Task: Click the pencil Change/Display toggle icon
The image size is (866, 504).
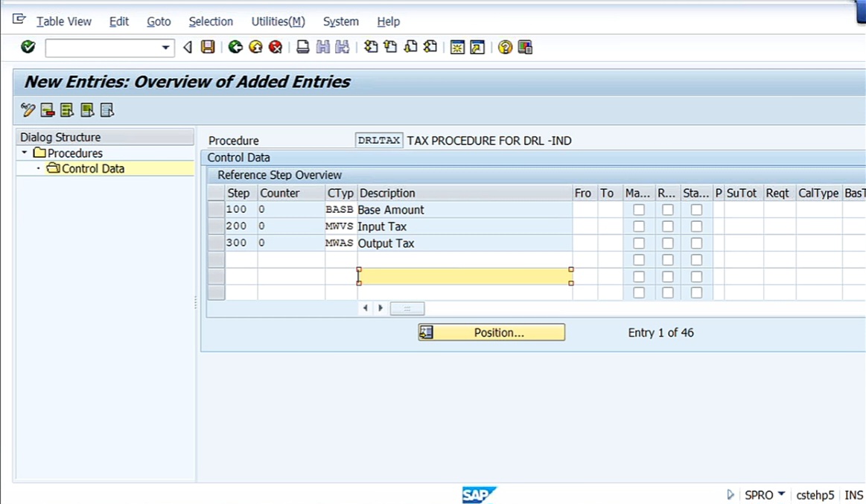Action: coord(28,110)
